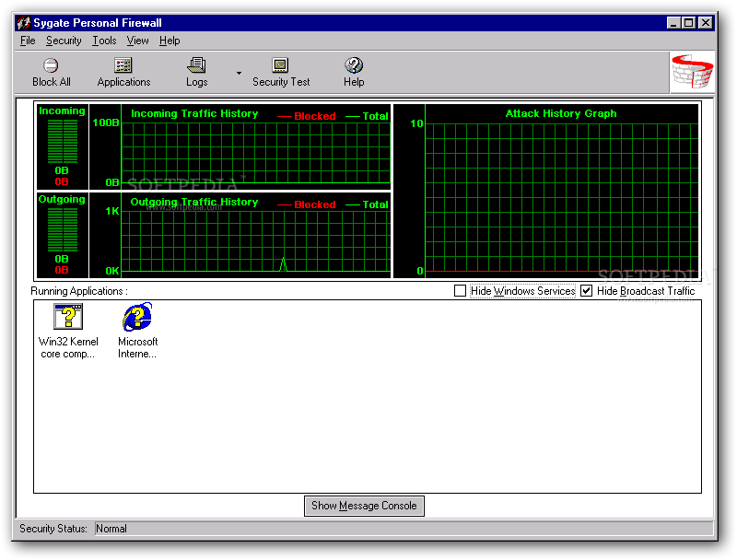Open the View menu
This screenshot has height=560, width=737.
pos(137,41)
